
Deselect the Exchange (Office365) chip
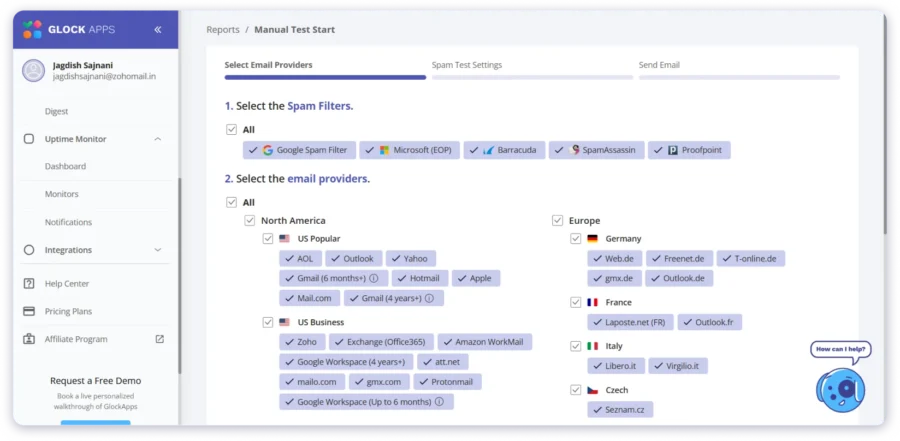tap(382, 342)
